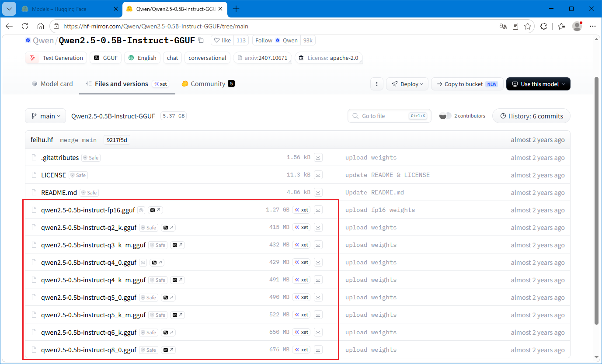Download qwen2.5-0.5b-instruct-q5_0.gguf file
This screenshot has width=602, height=364.
tap(318, 297)
